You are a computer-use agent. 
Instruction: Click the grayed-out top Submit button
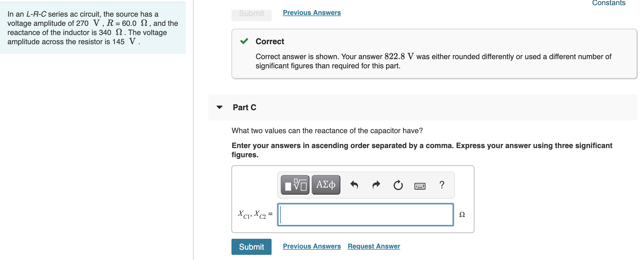click(251, 13)
